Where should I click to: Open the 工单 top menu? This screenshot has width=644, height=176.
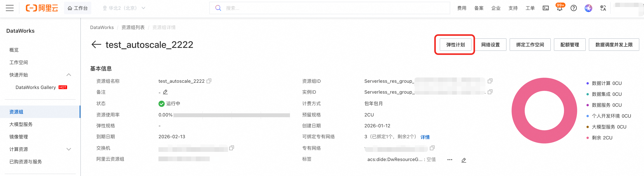pos(530,8)
